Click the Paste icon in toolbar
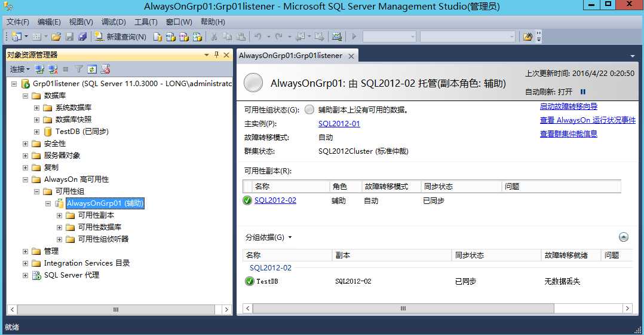This screenshot has height=335, width=644. pyautogui.click(x=241, y=36)
